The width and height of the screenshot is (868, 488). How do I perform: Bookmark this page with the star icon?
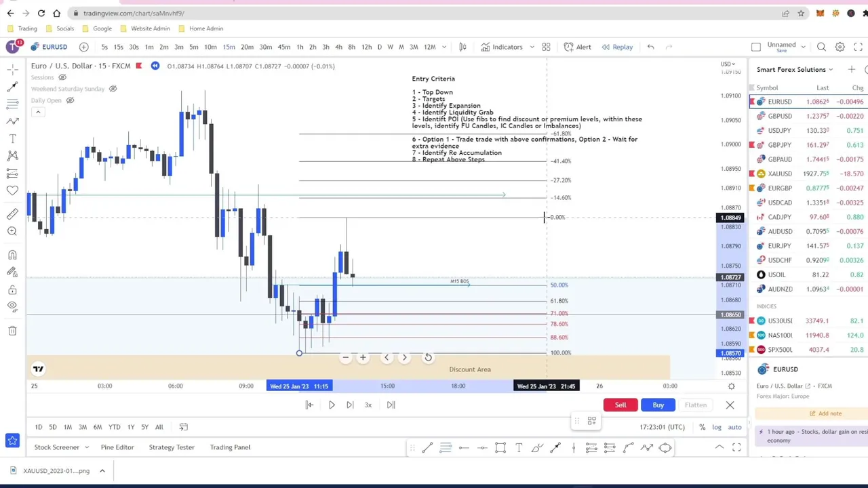[801, 13]
